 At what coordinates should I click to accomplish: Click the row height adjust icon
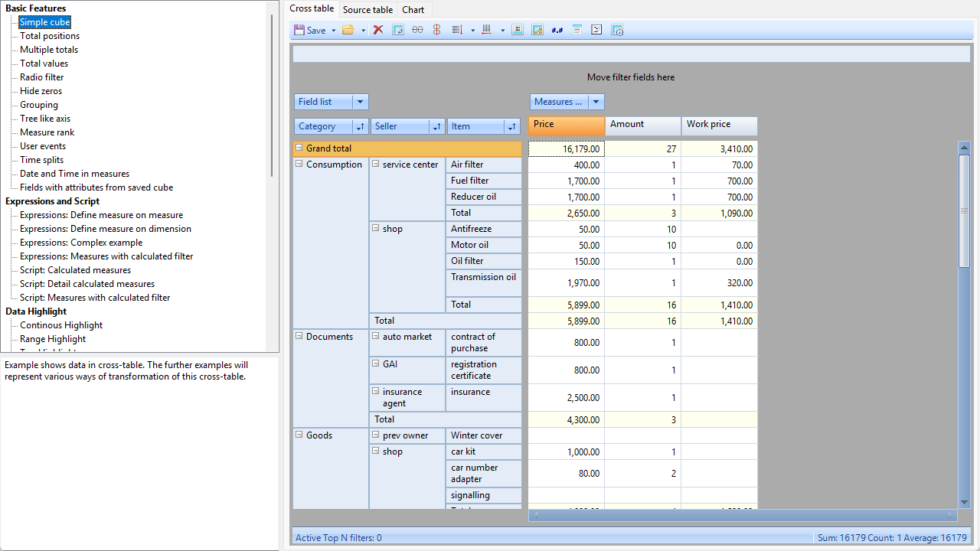pos(457,30)
